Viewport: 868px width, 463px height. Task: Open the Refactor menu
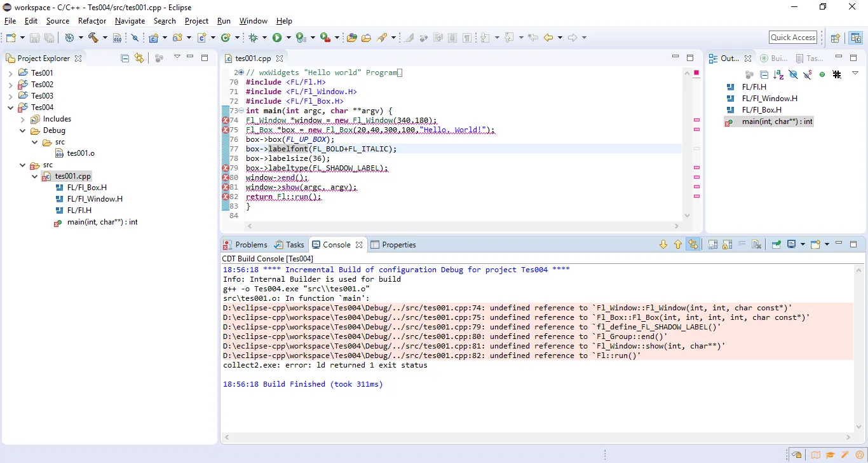(x=92, y=21)
